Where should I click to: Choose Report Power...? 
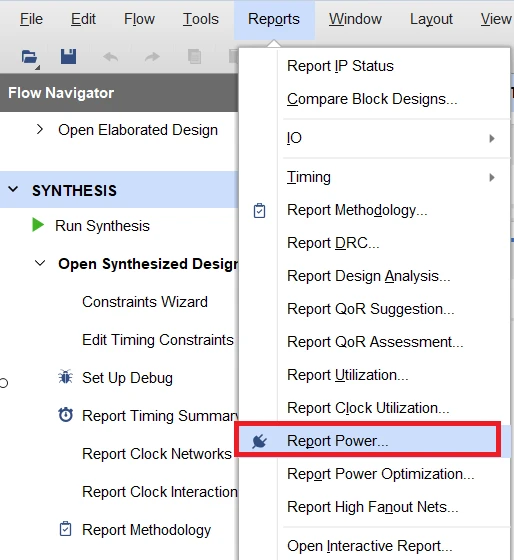pyautogui.click(x=338, y=441)
